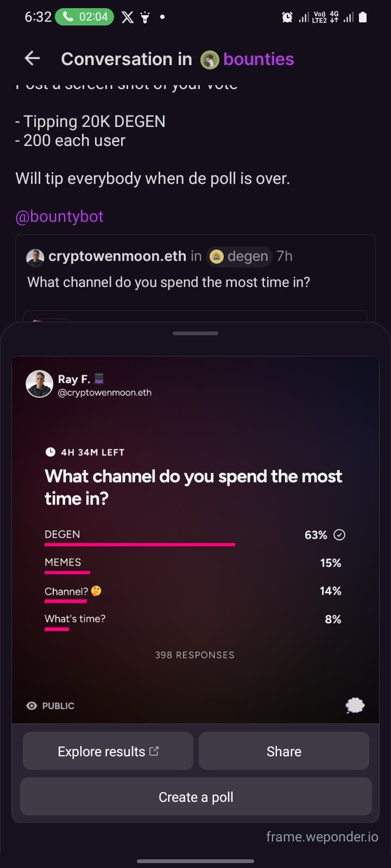
Task: Tap the Ponder cloud logo icon
Action: coord(355,705)
